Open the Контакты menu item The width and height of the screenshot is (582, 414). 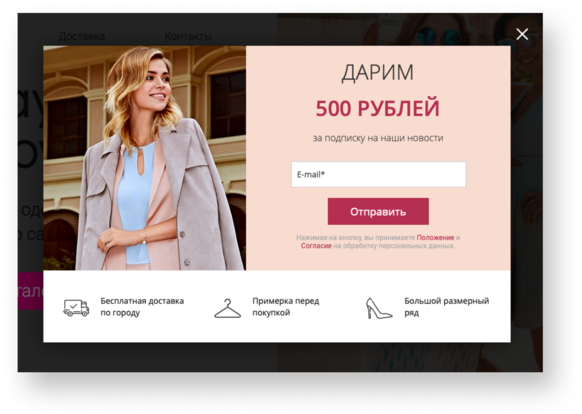click(x=188, y=36)
